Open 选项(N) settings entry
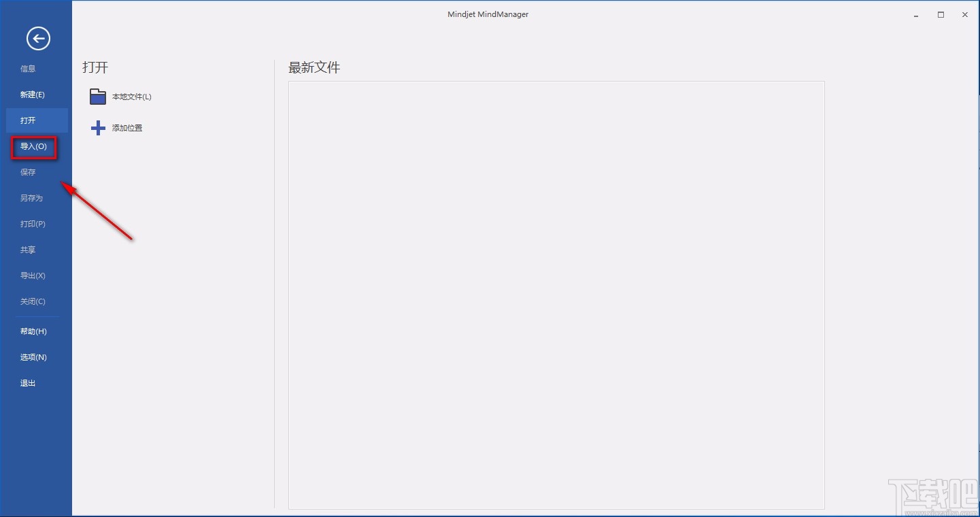Screen dimensions: 980x517 [33, 357]
